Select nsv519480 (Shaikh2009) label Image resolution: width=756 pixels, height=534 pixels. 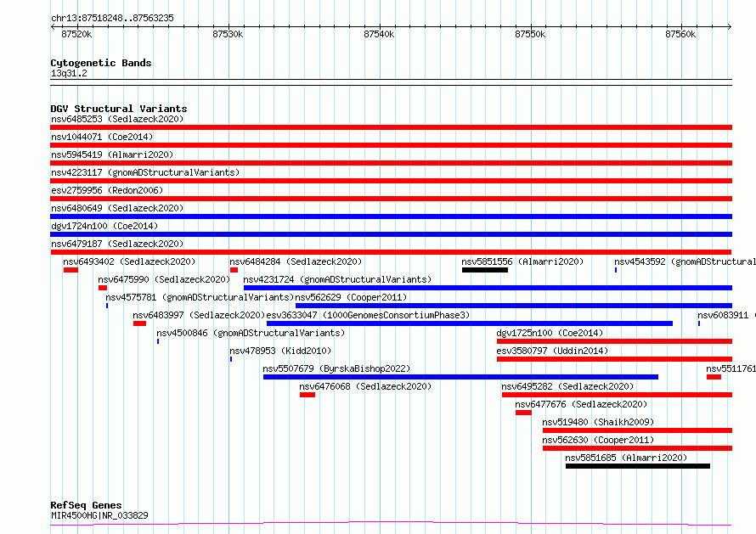598,422
